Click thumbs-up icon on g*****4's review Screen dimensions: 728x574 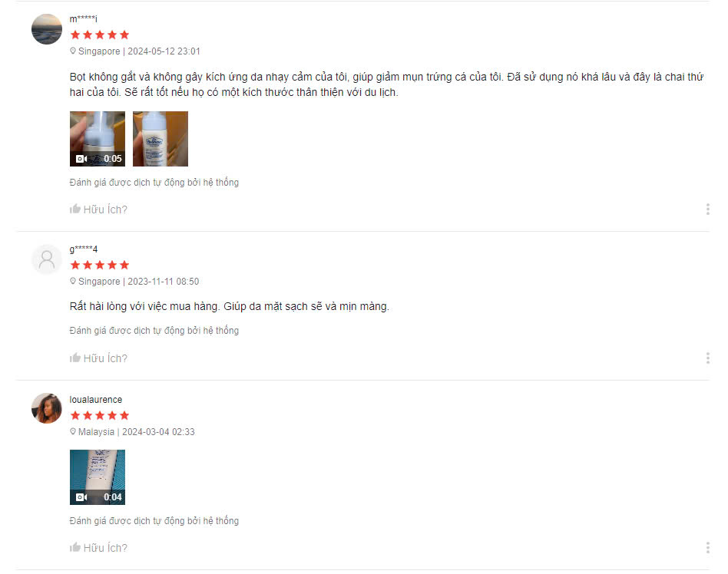74,358
